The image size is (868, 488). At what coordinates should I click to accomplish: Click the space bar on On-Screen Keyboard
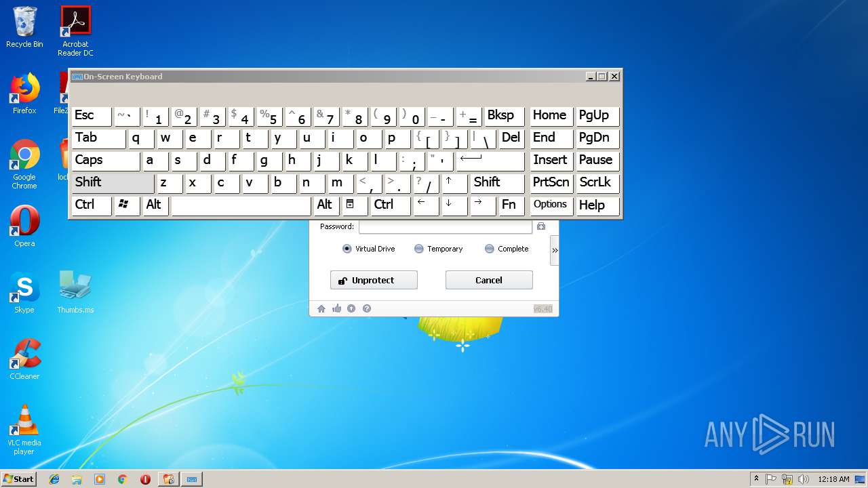tap(241, 205)
